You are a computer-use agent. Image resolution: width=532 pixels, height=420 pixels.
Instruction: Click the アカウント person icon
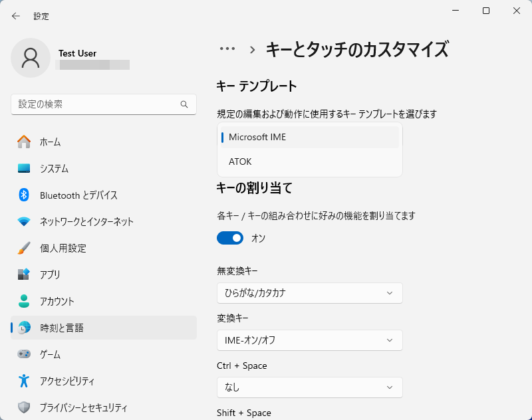24,301
